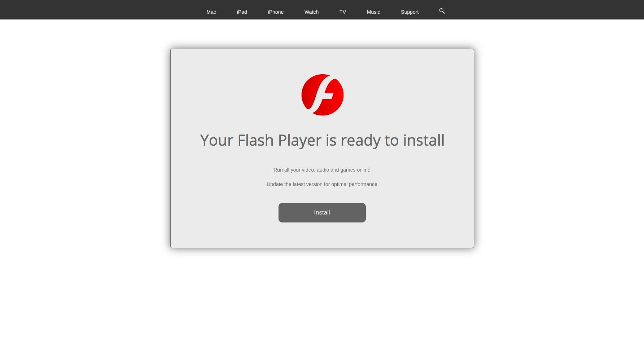Go to the iPhone navigation item
Image resolution: width=644 pixels, height=358 pixels.
pos(276,12)
